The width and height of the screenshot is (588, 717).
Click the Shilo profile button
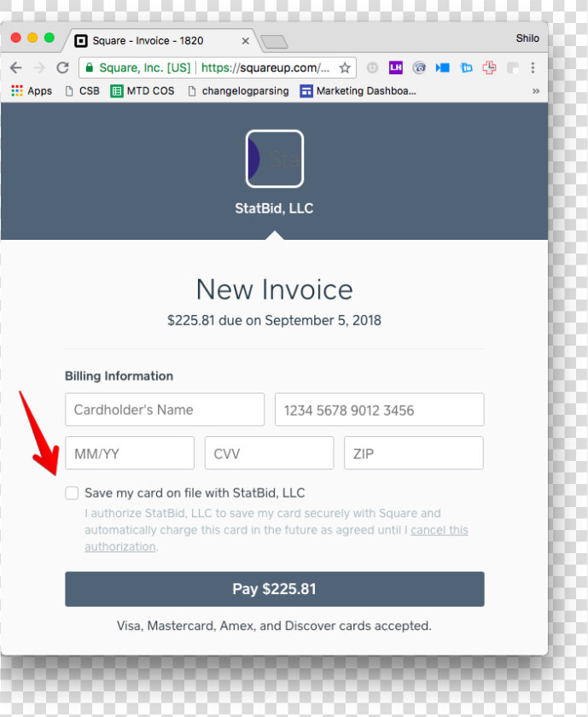point(527,38)
